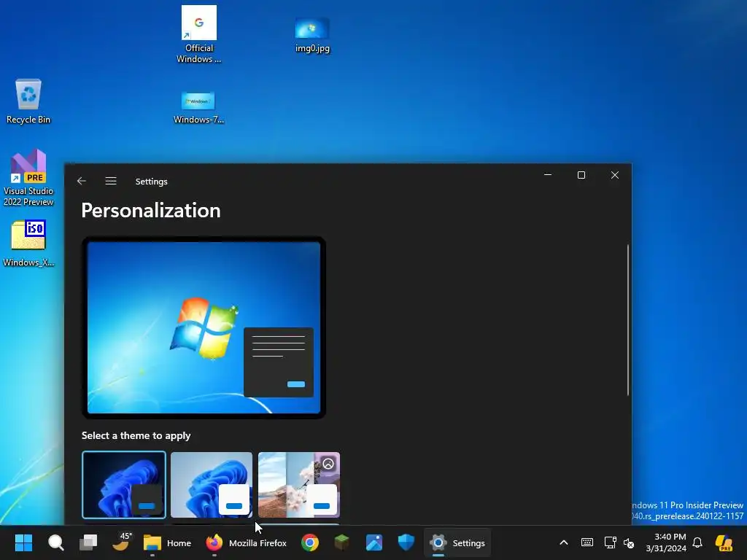Image resolution: width=747 pixels, height=560 pixels.
Task: Open the notifications bell icon
Action: tap(697, 542)
